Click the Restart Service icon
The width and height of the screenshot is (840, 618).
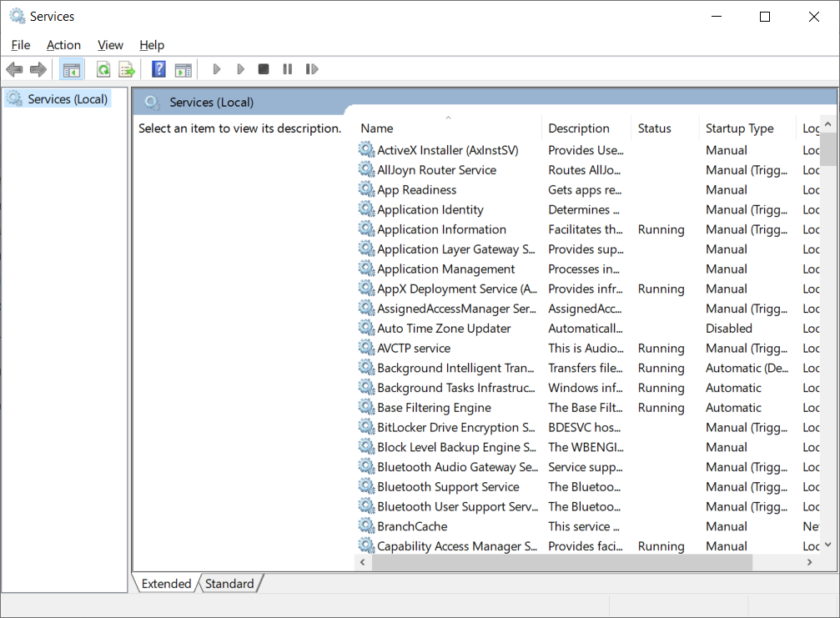coord(312,69)
